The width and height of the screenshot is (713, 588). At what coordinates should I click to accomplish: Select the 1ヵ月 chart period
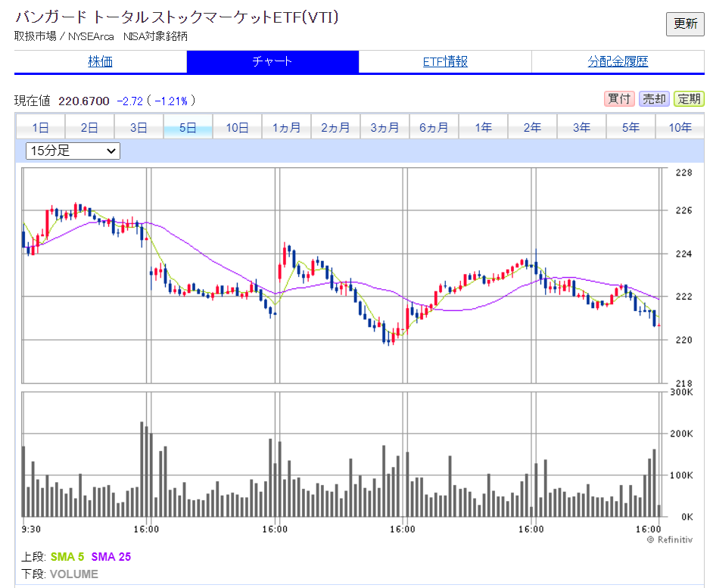pyautogui.click(x=286, y=127)
